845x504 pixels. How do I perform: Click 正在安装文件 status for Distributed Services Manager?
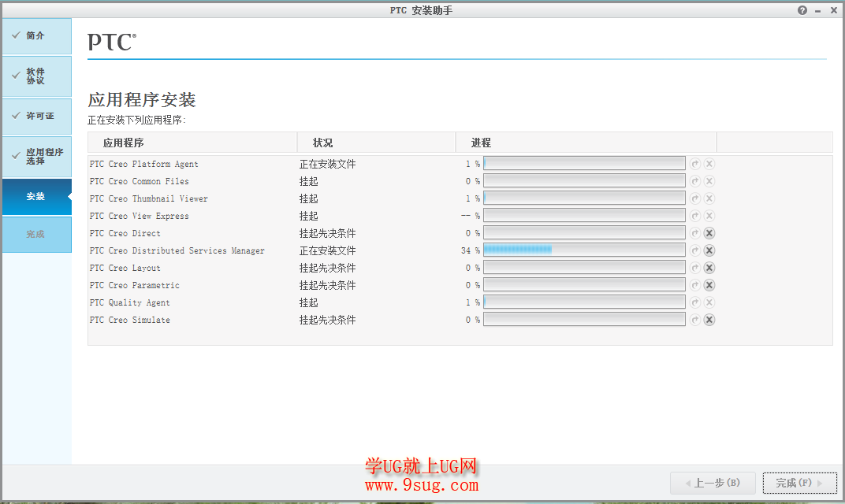point(328,250)
